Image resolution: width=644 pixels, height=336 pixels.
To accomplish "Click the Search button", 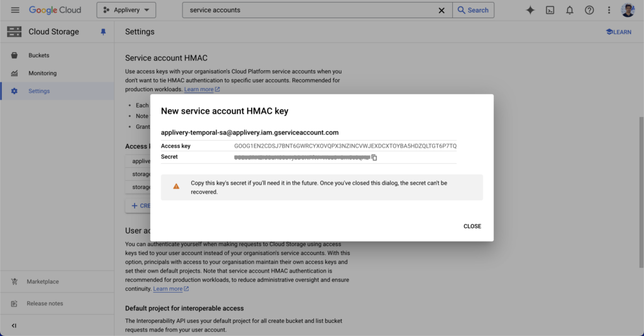I will tap(473, 10).
